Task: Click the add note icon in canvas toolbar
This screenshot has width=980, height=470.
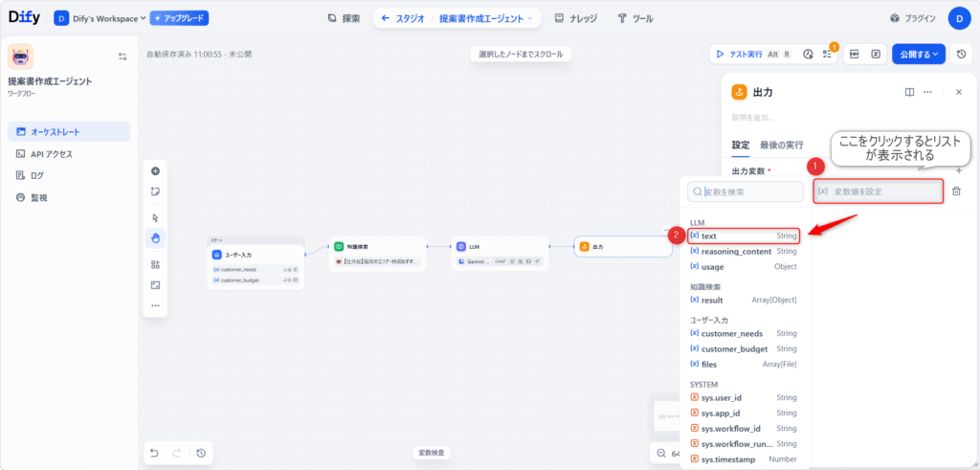Action: click(155, 191)
